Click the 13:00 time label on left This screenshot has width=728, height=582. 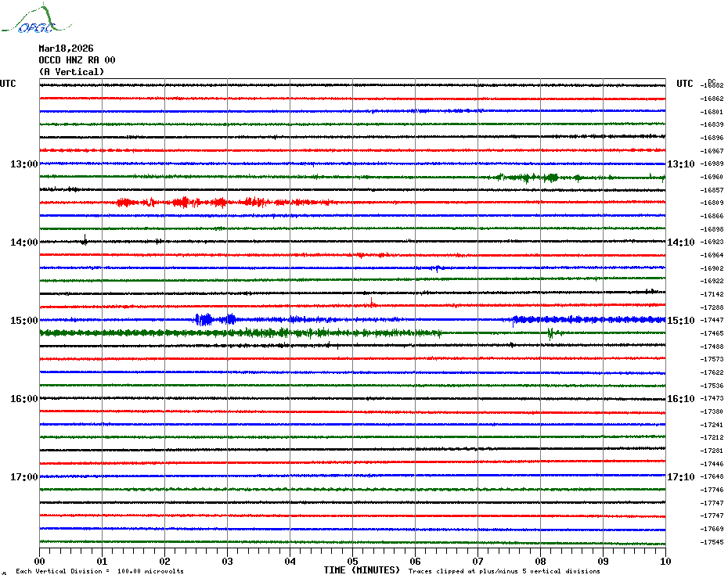click(23, 164)
